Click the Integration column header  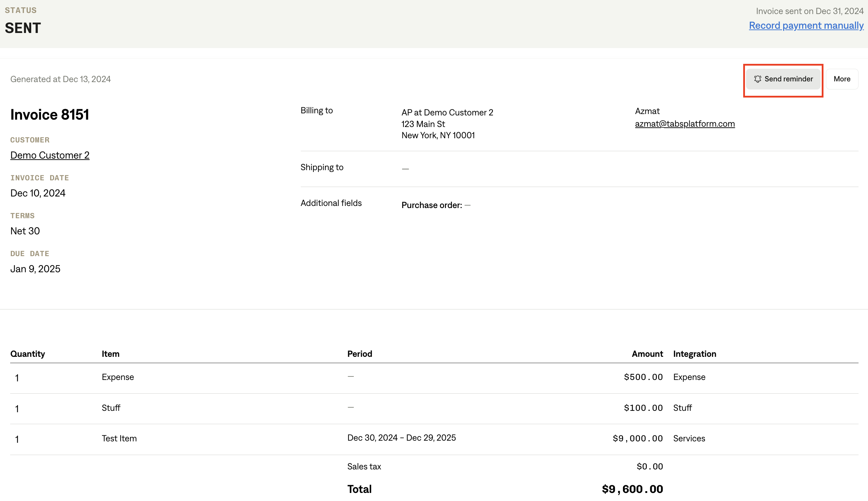click(694, 354)
